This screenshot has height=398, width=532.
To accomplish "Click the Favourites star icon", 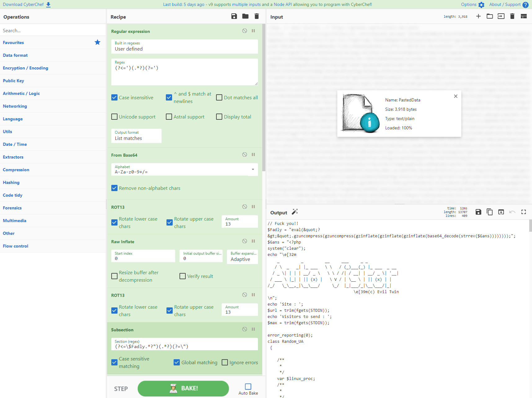I will point(97,42).
